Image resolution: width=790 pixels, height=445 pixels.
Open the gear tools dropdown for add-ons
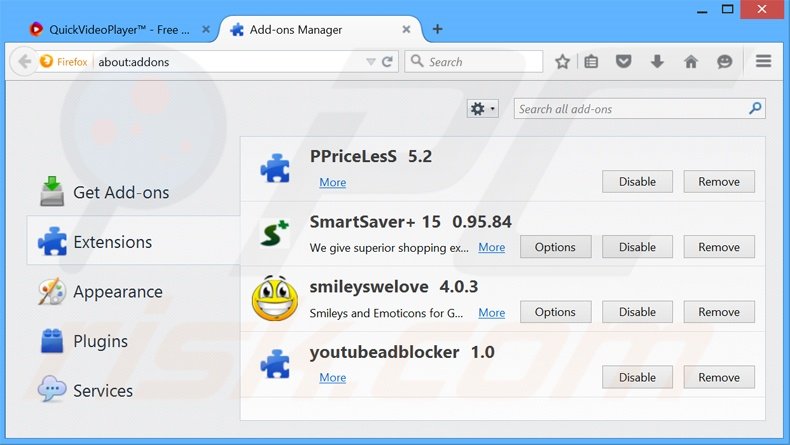click(x=483, y=108)
